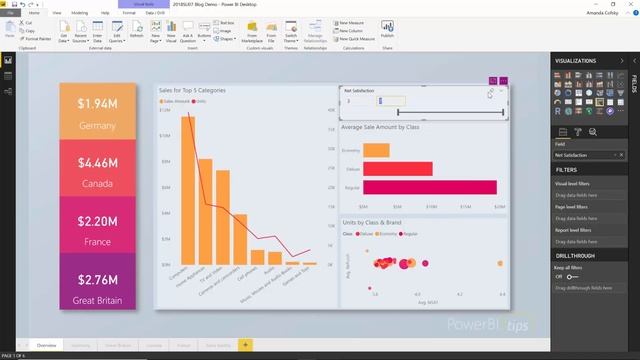Open the Format paint roller pane tab
The image size is (640, 360).
point(578,132)
